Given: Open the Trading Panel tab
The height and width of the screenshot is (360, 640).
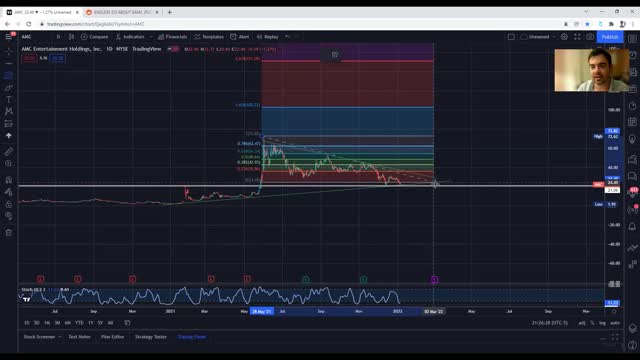Looking at the screenshot, I should (x=192, y=337).
